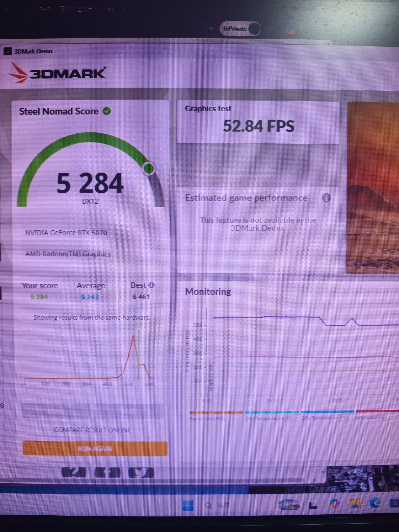Viewport: 399px width, 532px height.
Task: Open Microsoft Edge from taskbar
Action: click(375, 503)
